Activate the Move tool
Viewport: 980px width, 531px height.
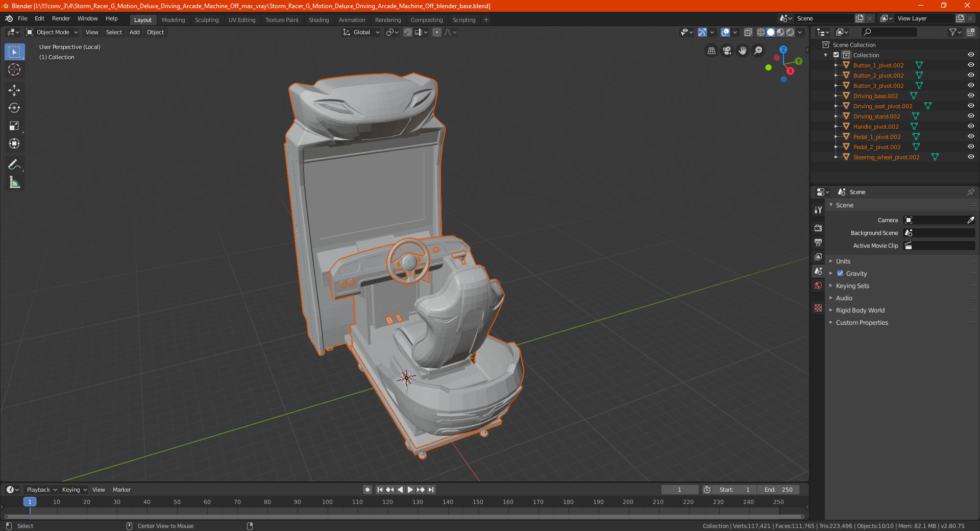point(14,90)
